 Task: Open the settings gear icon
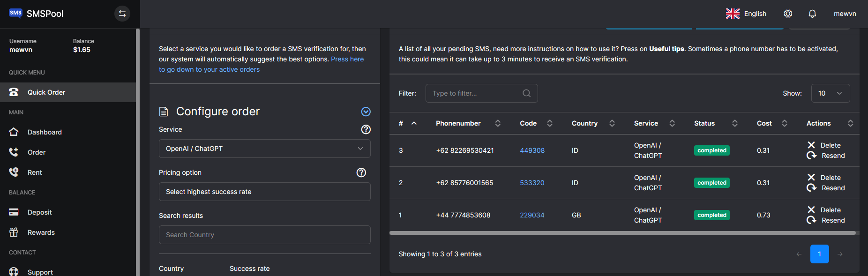click(x=788, y=14)
